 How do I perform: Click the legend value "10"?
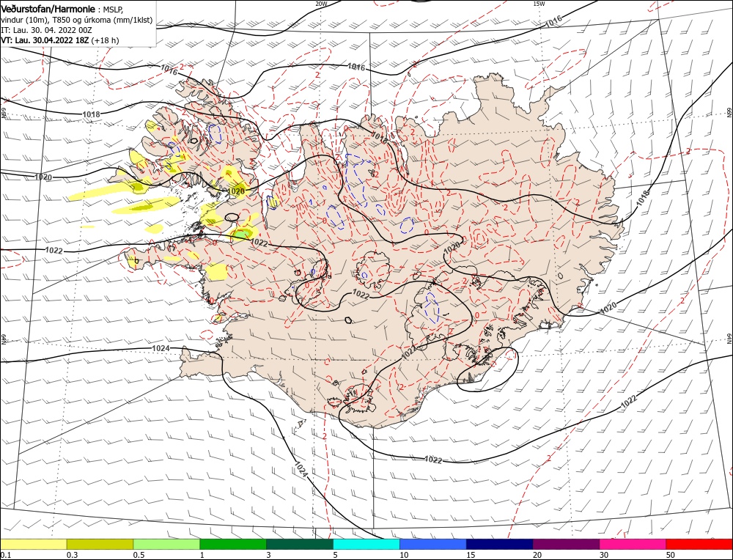point(405,555)
